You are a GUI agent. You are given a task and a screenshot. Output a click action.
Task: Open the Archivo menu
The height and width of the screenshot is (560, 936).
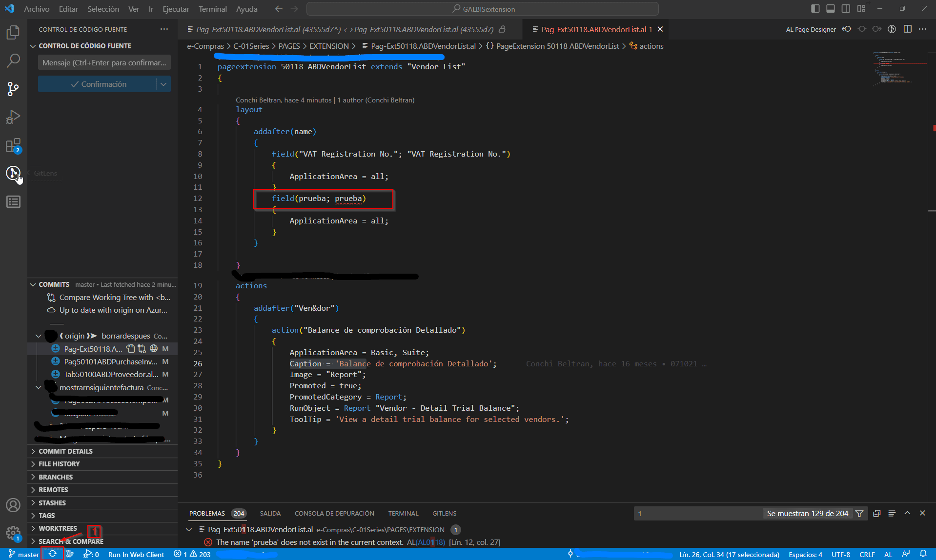tap(37, 9)
